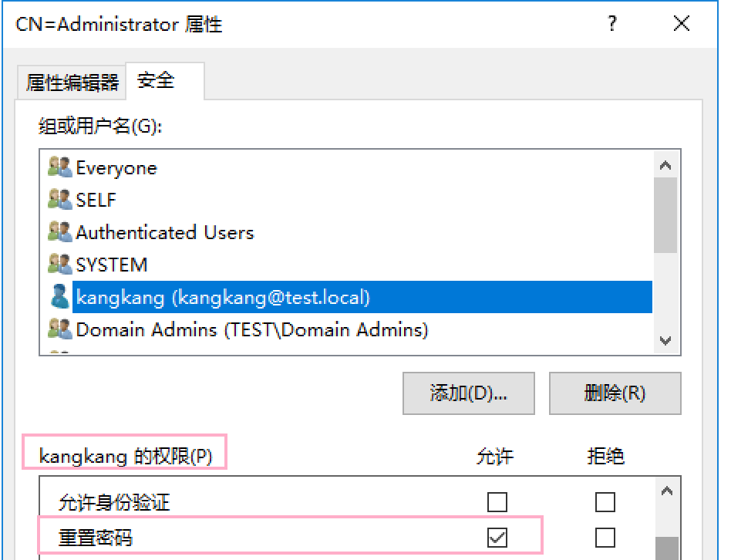Click the Authenticated Users group icon
Screen dimensions: 731x560
click(59, 232)
